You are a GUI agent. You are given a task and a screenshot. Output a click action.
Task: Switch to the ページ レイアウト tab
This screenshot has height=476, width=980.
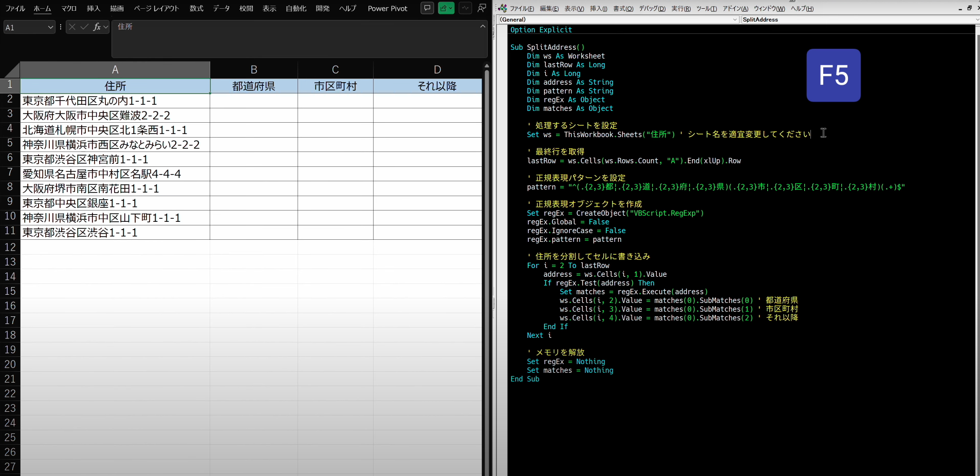pos(156,8)
